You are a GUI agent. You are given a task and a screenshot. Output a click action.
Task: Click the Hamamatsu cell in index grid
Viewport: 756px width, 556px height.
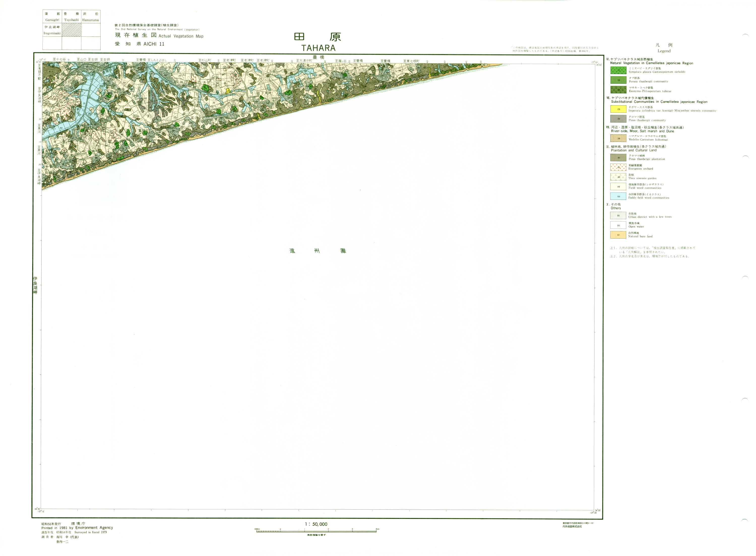91,16
